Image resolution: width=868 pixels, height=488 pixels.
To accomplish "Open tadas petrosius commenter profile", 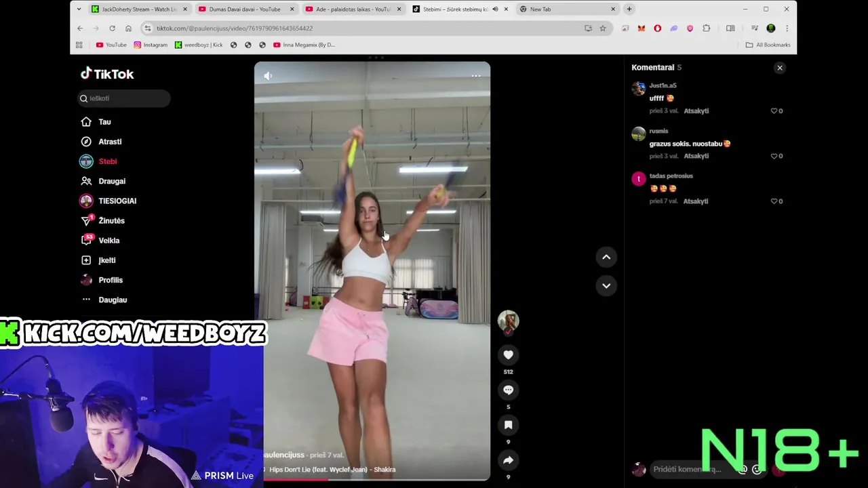I will pos(671,176).
